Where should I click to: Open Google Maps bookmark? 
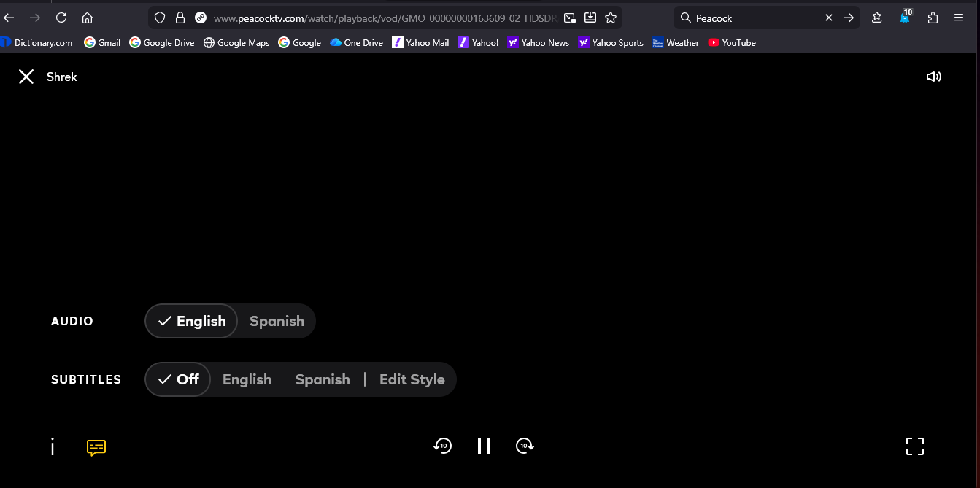[x=236, y=43]
